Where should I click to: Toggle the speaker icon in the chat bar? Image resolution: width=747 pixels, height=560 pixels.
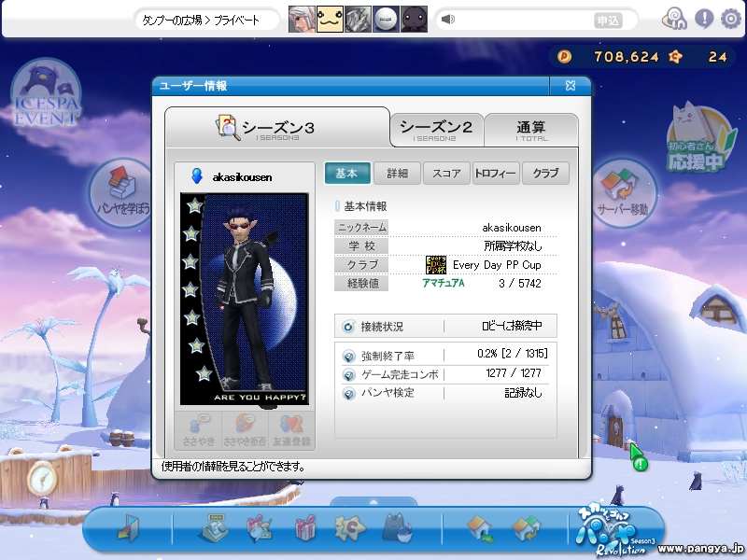pyautogui.click(x=448, y=19)
